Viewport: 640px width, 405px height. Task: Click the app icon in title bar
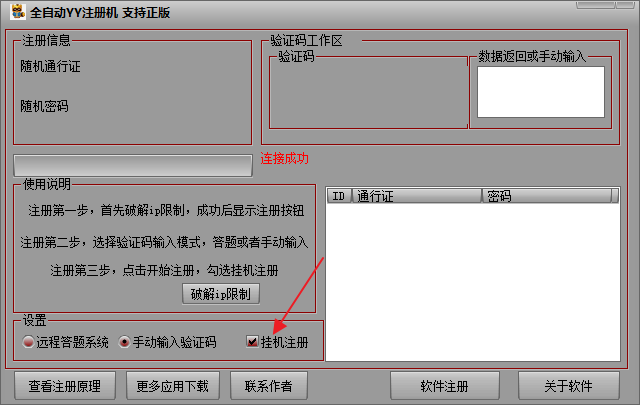point(18,12)
